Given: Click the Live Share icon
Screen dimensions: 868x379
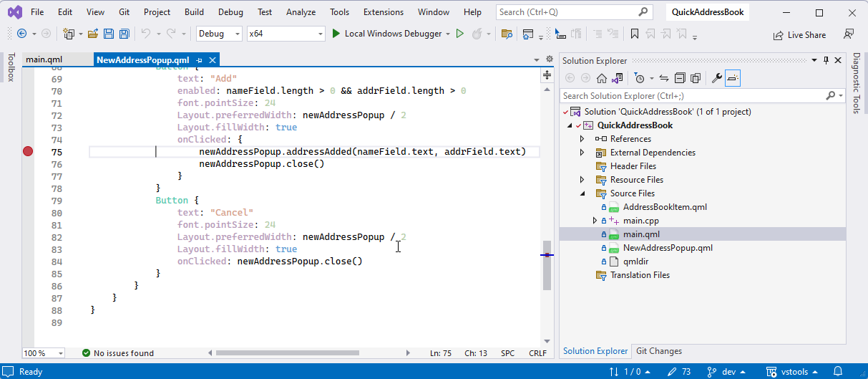Looking at the screenshot, I should [x=778, y=34].
